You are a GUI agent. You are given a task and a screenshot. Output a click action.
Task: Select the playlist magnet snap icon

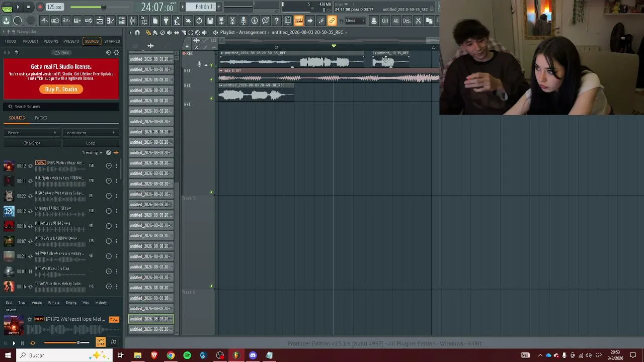[x=137, y=33]
